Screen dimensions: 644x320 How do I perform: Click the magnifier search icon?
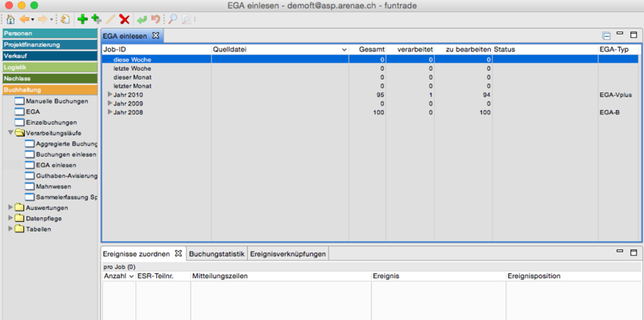(x=173, y=18)
